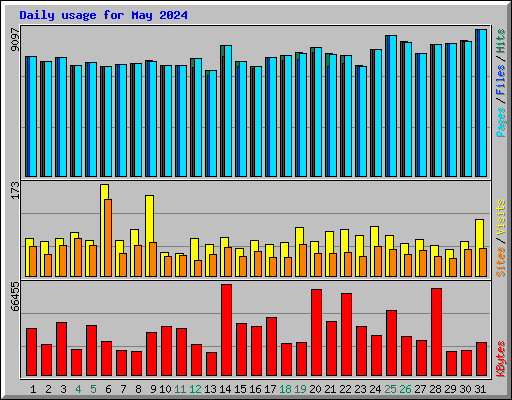Screen dimensions: 512x400
Task: Click the x-axis label for day 10
Action: 165,389
